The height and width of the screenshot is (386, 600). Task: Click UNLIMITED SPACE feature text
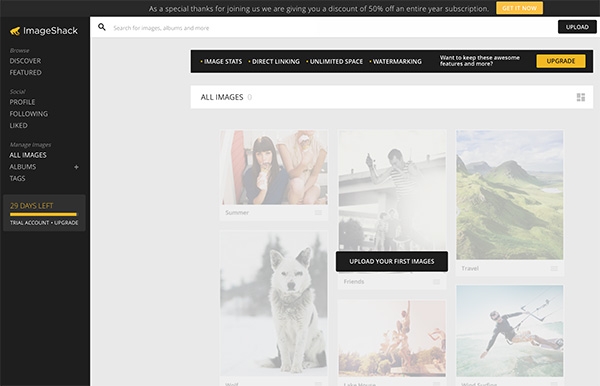coord(336,62)
